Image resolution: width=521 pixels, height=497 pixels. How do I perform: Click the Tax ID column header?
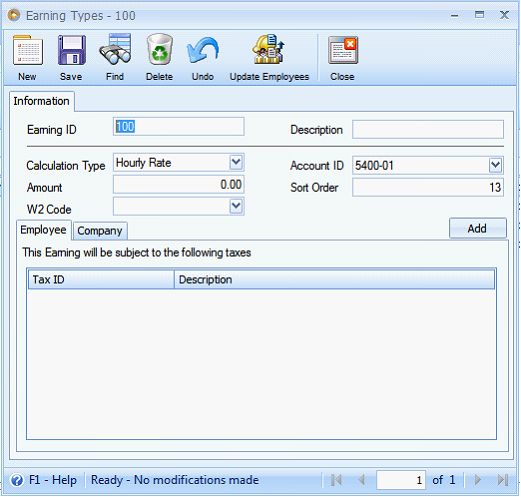[x=101, y=279]
